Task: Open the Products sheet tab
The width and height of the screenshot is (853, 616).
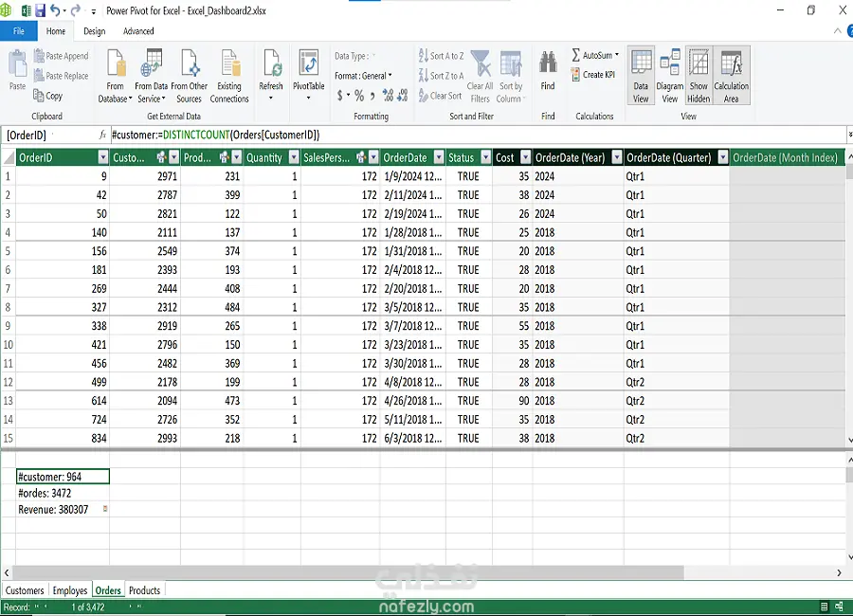Action: 144,590
